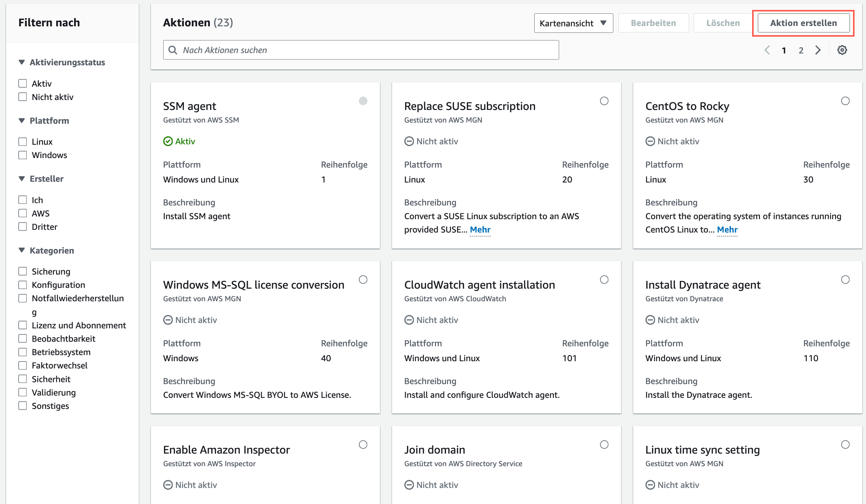Go to page 2
Image resolution: width=866 pixels, height=504 pixels.
click(801, 50)
